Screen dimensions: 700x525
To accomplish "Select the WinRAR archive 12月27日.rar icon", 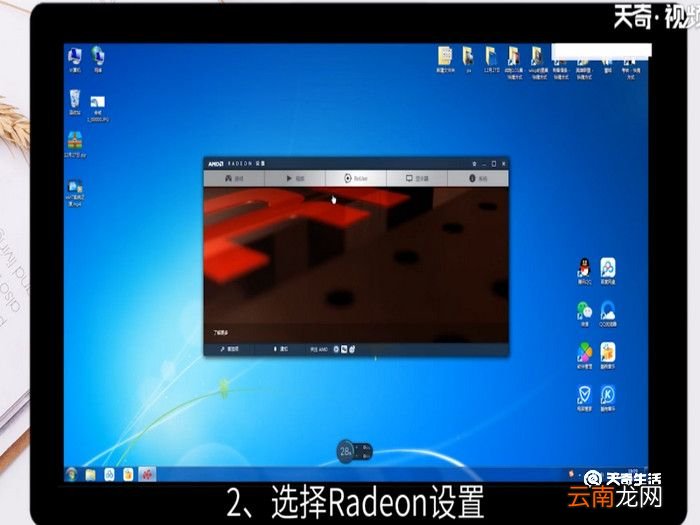I will click(75, 145).
